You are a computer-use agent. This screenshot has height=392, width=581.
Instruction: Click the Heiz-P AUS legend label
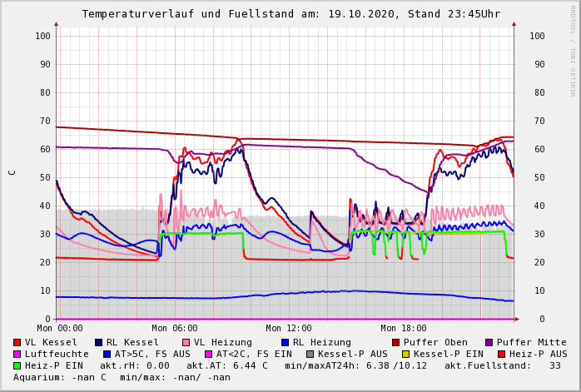tap(537, 354)
